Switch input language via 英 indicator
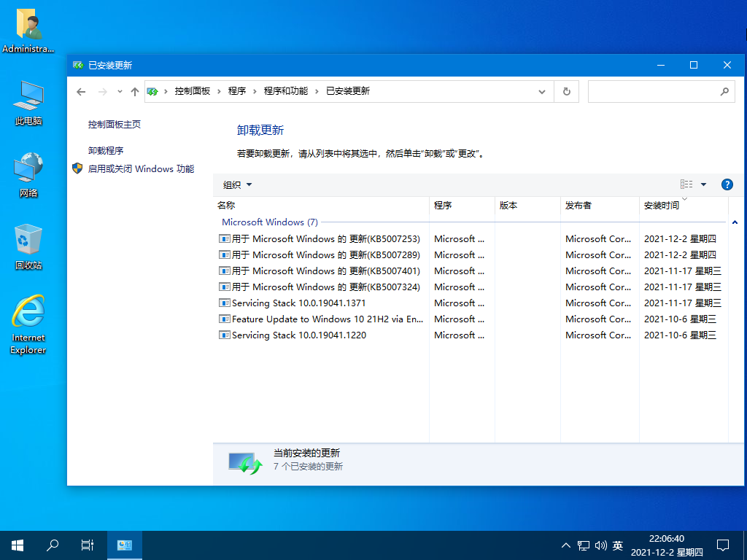This screenshot has width=747, height=560. point(618,545)
